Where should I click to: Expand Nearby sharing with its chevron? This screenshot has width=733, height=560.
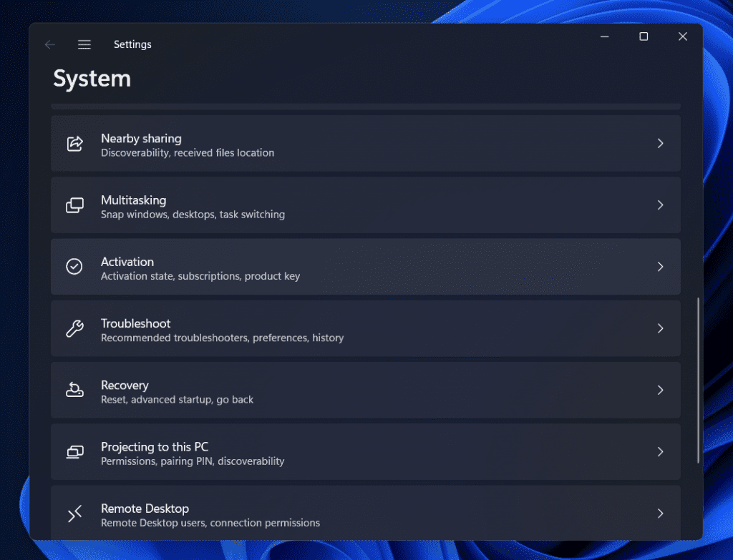pos(660,143)
